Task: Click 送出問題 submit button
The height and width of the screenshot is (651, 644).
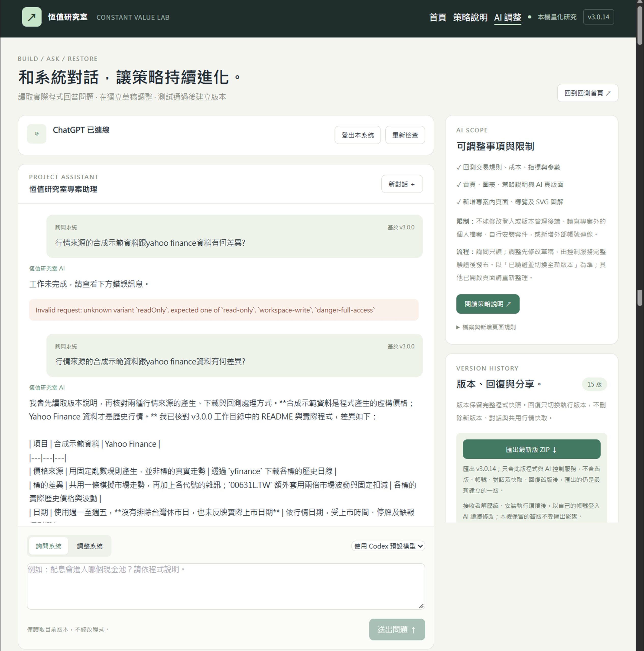Action: [x=397, y=629]
